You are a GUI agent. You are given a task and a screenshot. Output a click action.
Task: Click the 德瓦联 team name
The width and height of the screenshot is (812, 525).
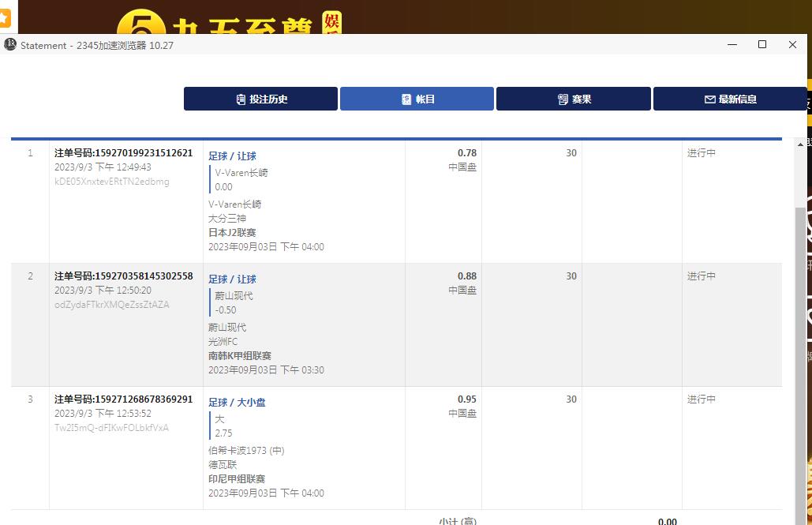pos(223,465)
